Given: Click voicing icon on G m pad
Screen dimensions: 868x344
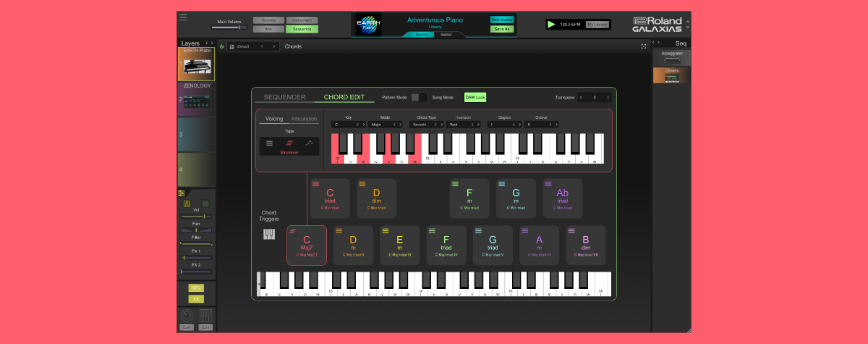Looking at the screenshot, I should [502, 184].
